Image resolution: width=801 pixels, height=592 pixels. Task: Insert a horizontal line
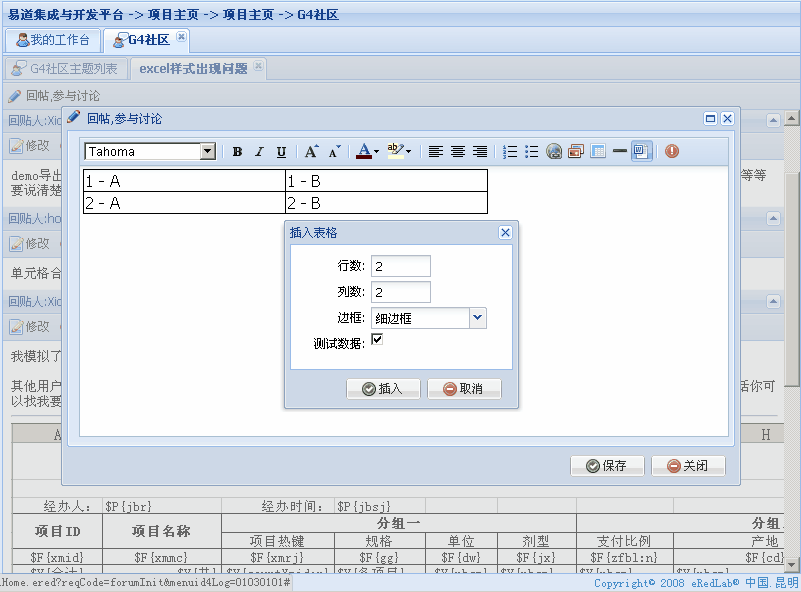(619, 151)
